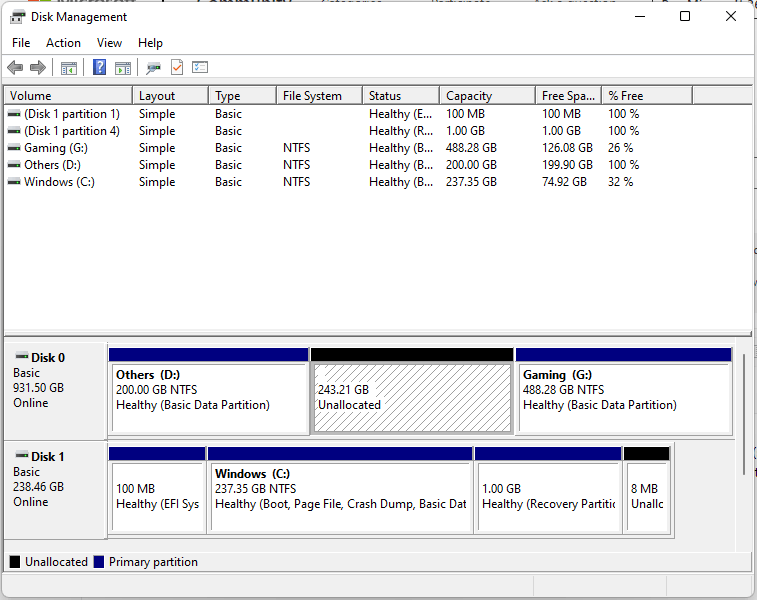
Task: Click the graphical view vertical scrollbar
Action: (x=744, y=415)
